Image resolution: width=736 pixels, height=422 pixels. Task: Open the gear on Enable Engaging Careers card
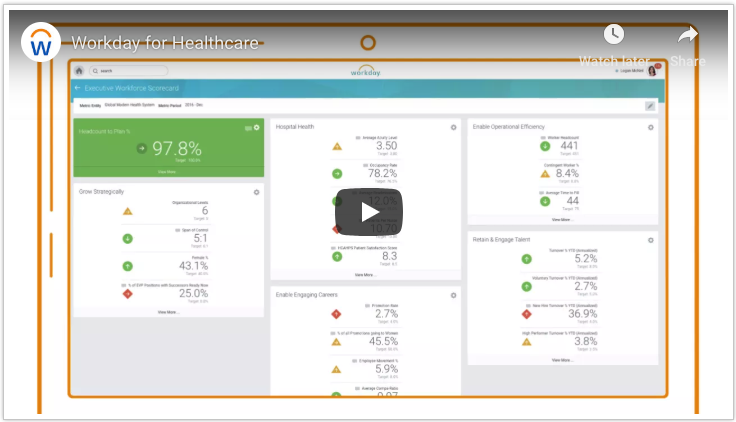point(453,296)
